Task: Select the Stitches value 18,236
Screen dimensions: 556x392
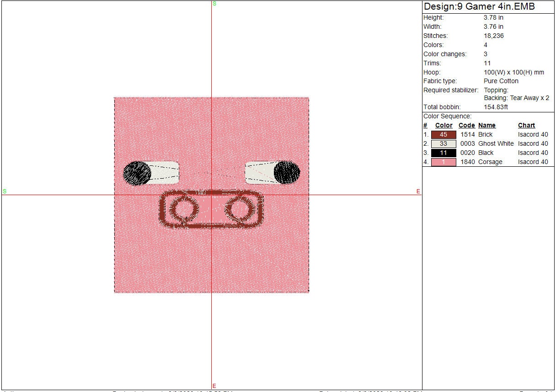Action: pyautogui.click(x=493, y=36)
